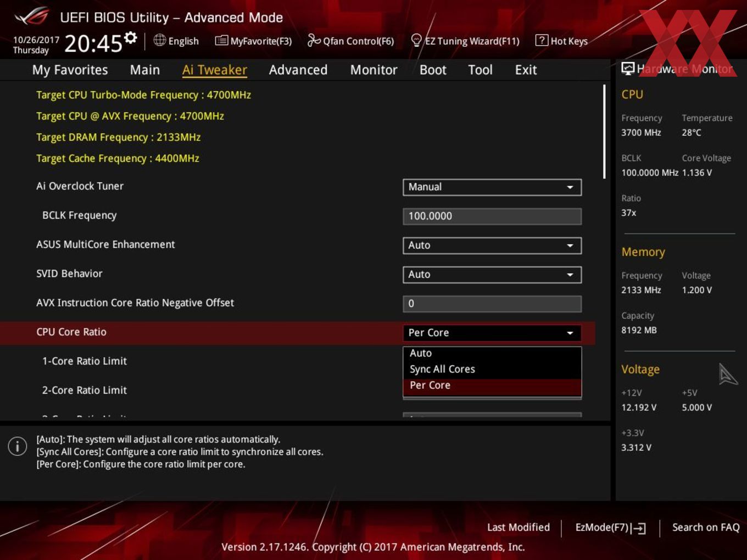Click the +3.3V value 3.312 V
747x560 pixels.
coord(636,447)
